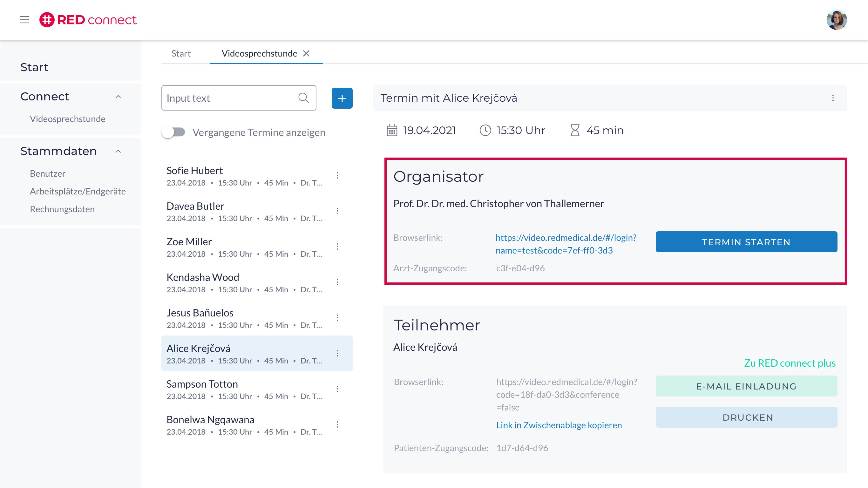Image resolution: width=868 pixels, height=488 pixels.
Task: Open the hamburger menu
Action: point(24,20)
